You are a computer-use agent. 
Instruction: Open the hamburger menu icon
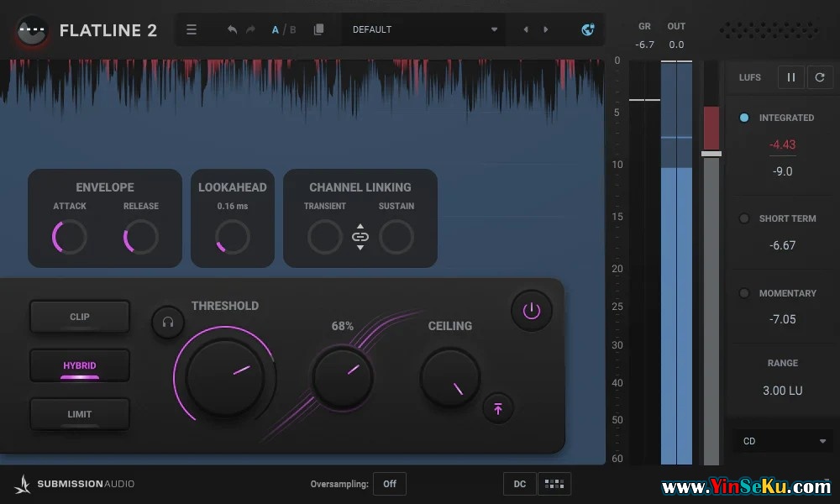[192, 29]
